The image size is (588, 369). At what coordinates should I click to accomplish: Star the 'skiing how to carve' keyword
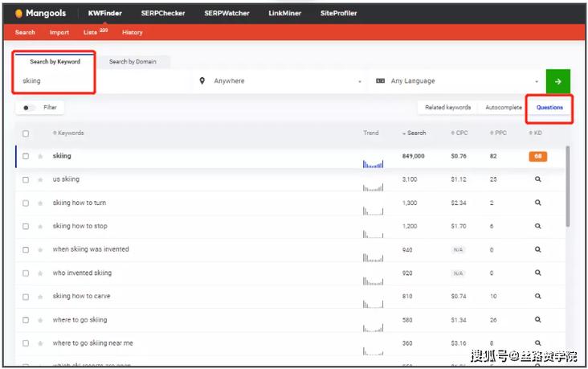coord(40,297)
